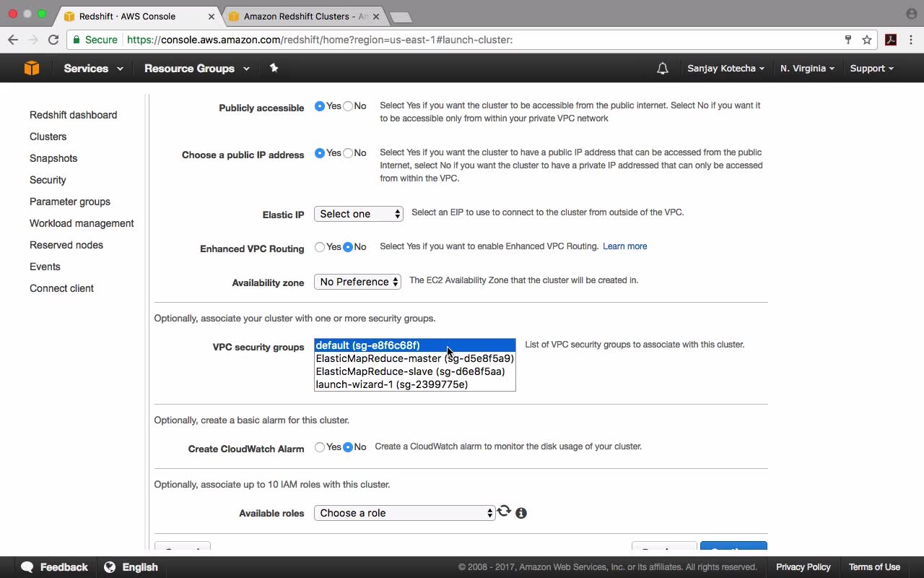Select launch-wizard-1 security group
924x578 pixels.
coord(415,384)
